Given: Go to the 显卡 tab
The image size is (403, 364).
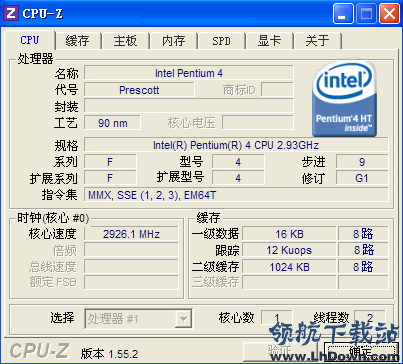Looking at the screenshot, I should (x=269, y=41).
